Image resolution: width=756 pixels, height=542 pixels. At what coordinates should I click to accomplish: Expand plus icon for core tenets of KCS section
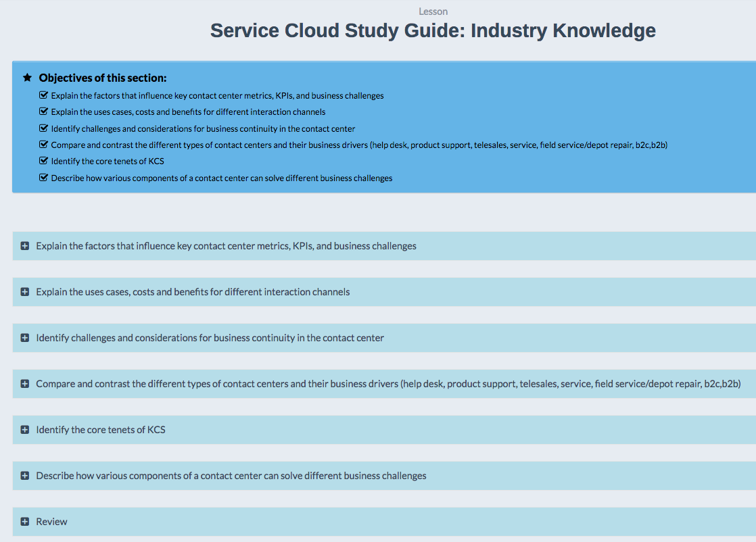pos(25,430)
